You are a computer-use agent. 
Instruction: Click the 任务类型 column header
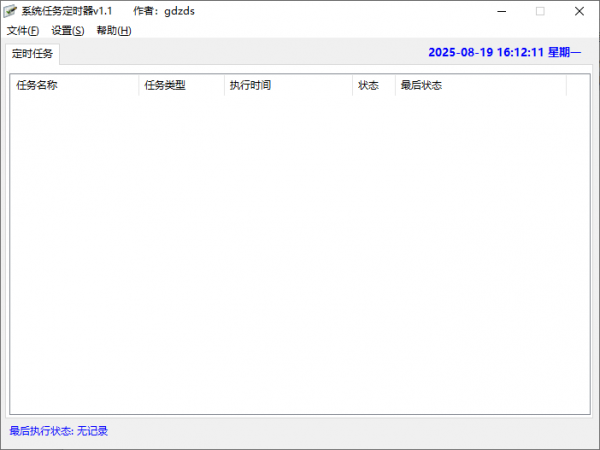tap(181, 85)
